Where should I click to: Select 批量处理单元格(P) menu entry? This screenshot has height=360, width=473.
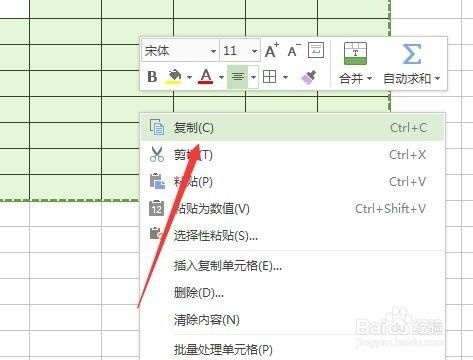tap(293, 350)
